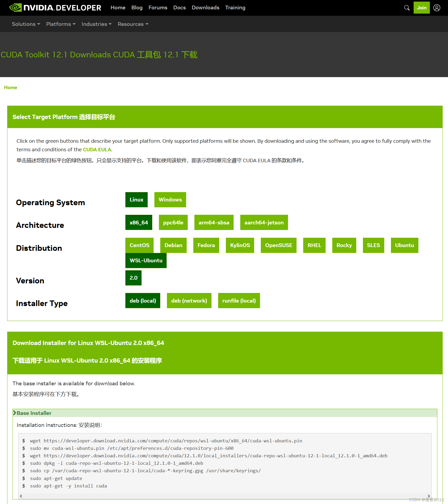Select Fedora distribution

pos(206,245)
